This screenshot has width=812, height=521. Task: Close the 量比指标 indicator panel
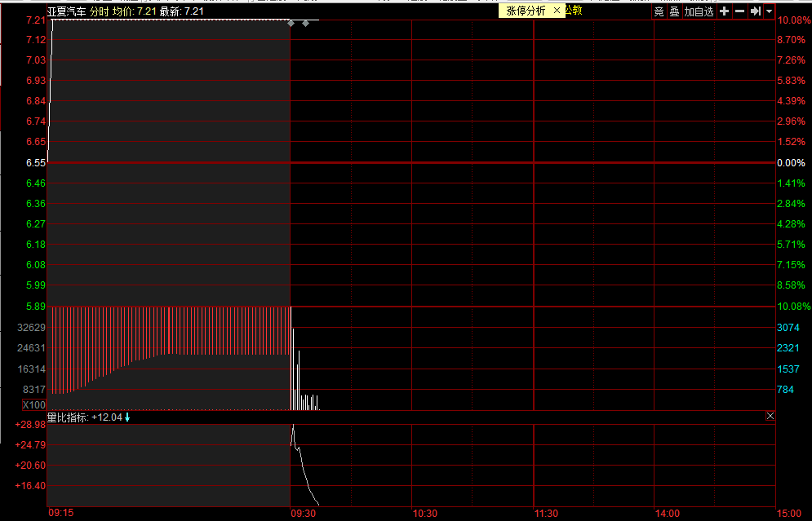tap(770, 417)
